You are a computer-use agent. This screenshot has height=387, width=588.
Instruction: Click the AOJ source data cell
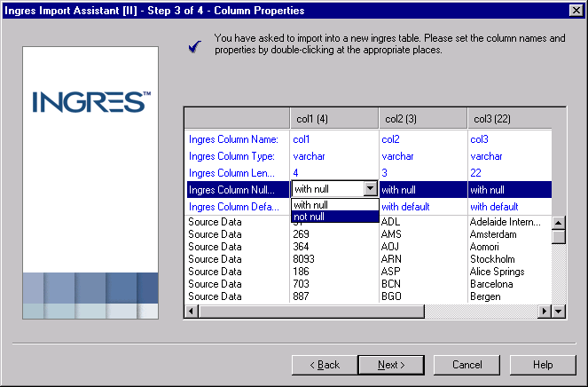coord(390,247)
